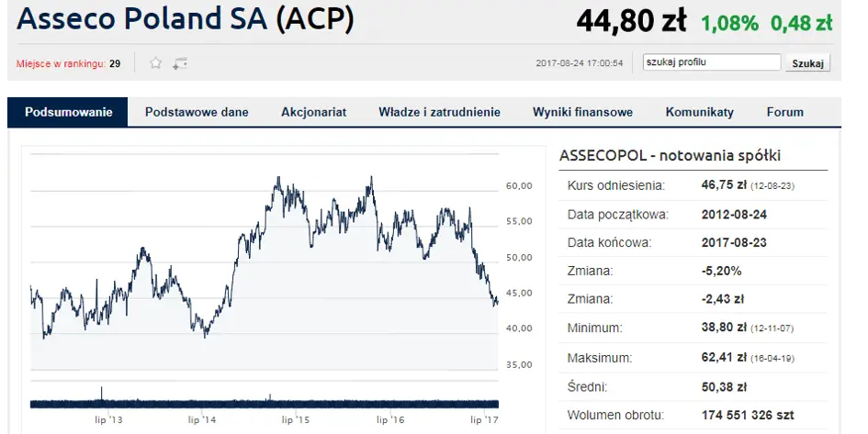868x434 pixels.
Task: Focus the szukaj profilu search field
Action: tap(712, 62)
